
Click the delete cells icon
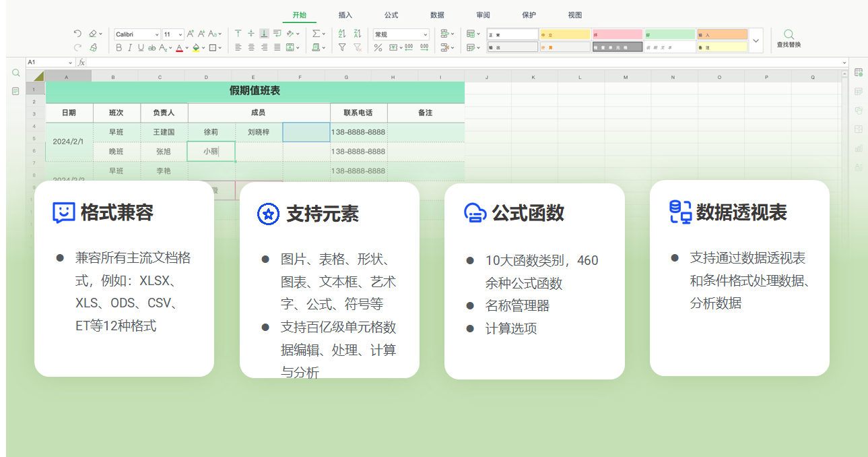[444, 47]
